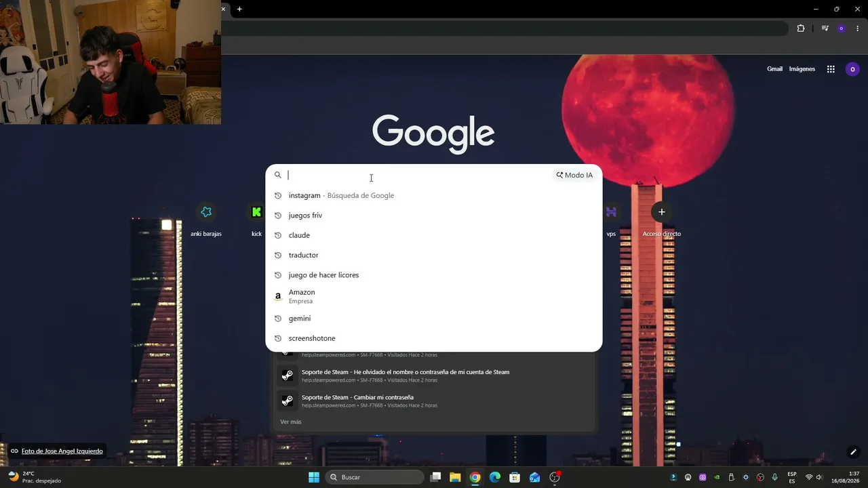Click the Chrome profile avatar in the toolbar
This screenshot has width=868, height=488.
[x=842, y=28]
